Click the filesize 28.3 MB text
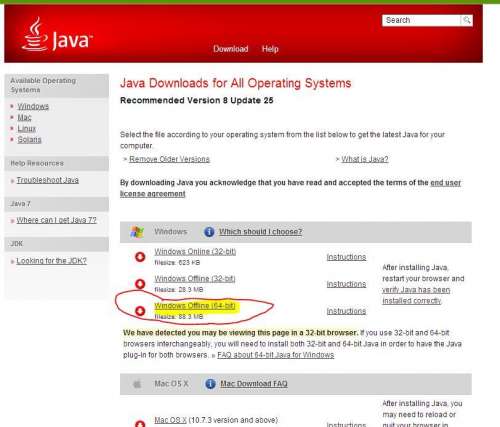The height and width of the screenshot is (427, 500). (x=179, y=290)
